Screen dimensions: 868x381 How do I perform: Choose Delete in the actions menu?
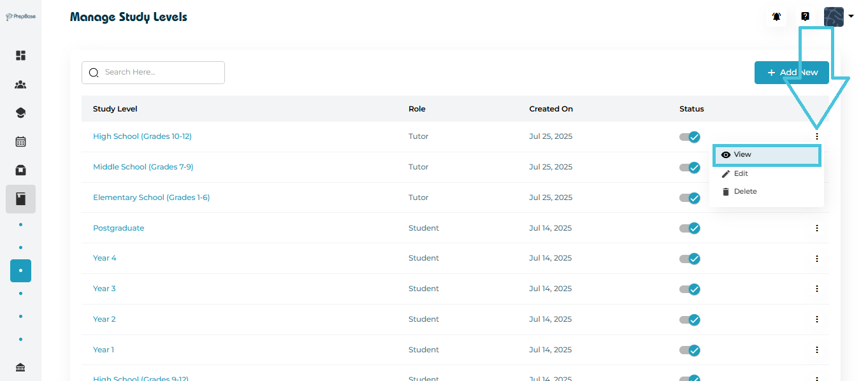pyautogui.click(x=744, y=192)
